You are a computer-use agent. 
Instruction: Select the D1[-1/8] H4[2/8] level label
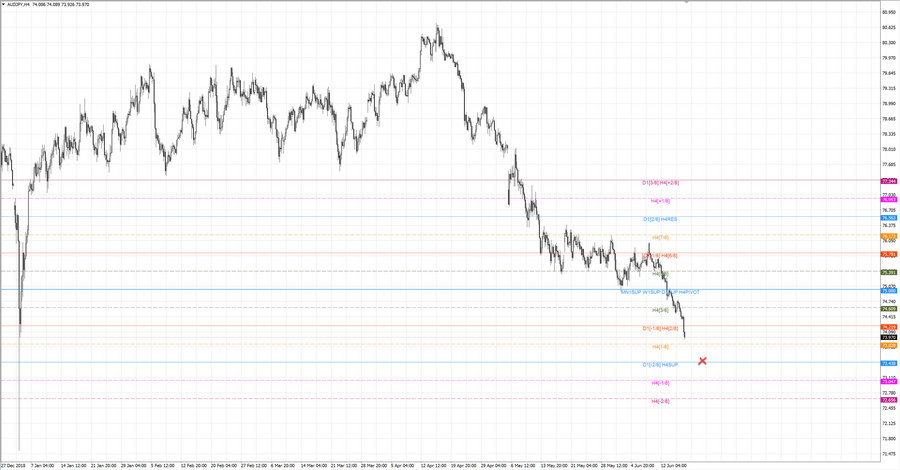[660, 328]
